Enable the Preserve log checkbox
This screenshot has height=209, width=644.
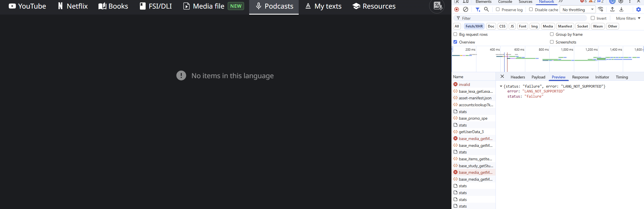click(498, 9)
